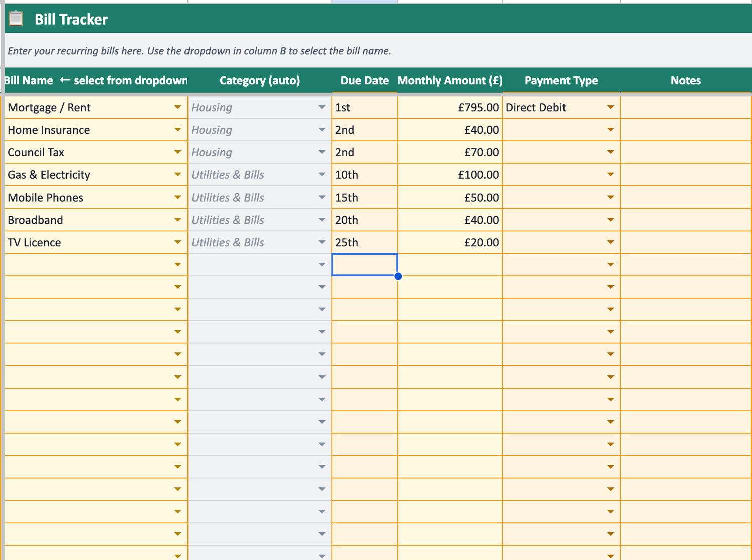Viewport: 752px width, 560px height.
Task: Click the empty amount cell below £20.00
Action: pos(450,265)
